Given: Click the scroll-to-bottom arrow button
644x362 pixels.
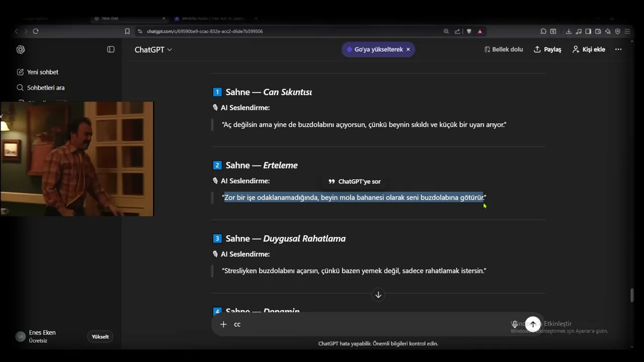Looking at the screenshot, I should pyautogui.click(x=378, y=295).
